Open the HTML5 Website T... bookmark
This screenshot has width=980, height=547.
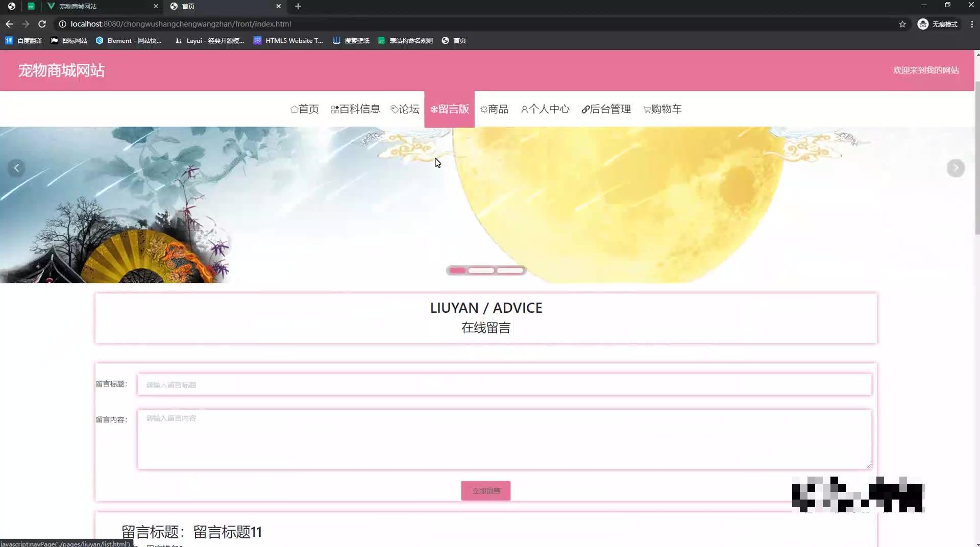[x=288, y=40]
